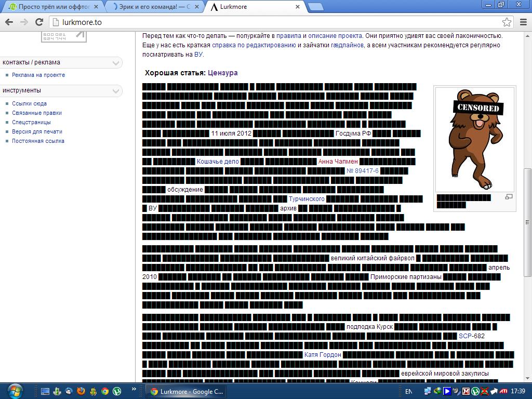Open Спецстраницы link
This screenshot has width=532, height=399.
(31, 122)
